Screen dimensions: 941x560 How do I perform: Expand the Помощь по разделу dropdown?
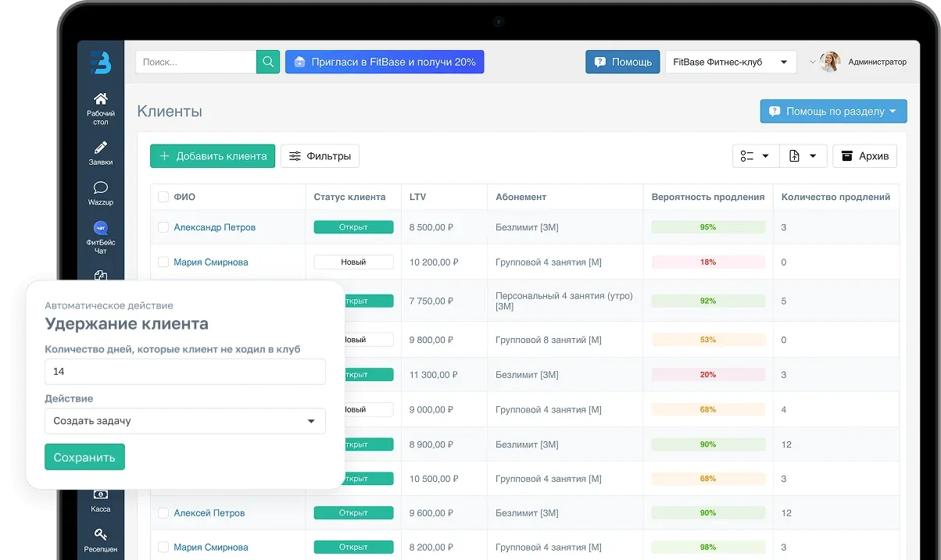(833, 111)
